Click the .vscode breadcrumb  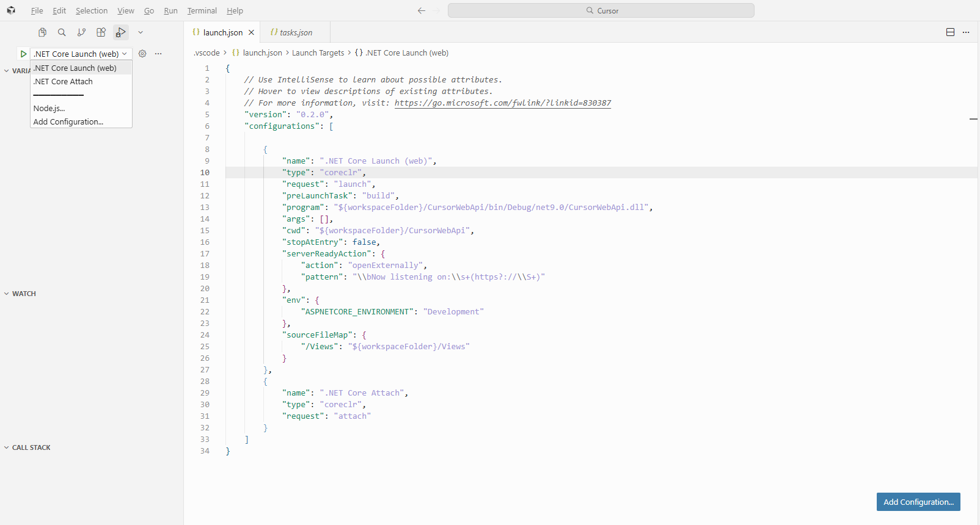tap(207, 53)
